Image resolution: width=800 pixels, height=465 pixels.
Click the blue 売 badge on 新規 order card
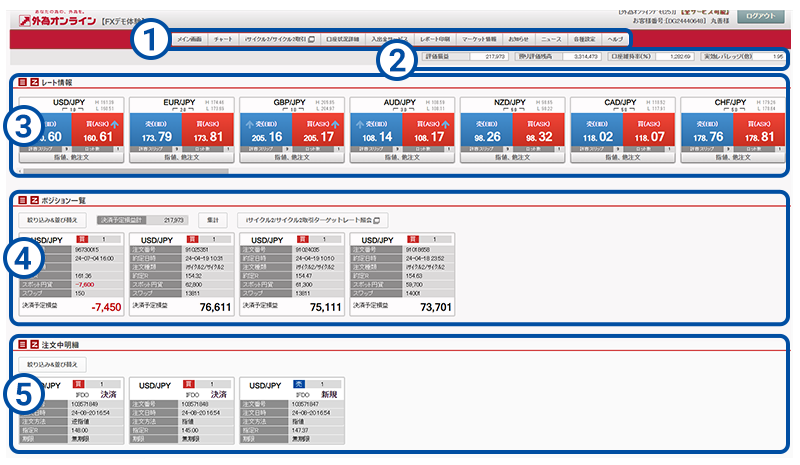point(299,384)
